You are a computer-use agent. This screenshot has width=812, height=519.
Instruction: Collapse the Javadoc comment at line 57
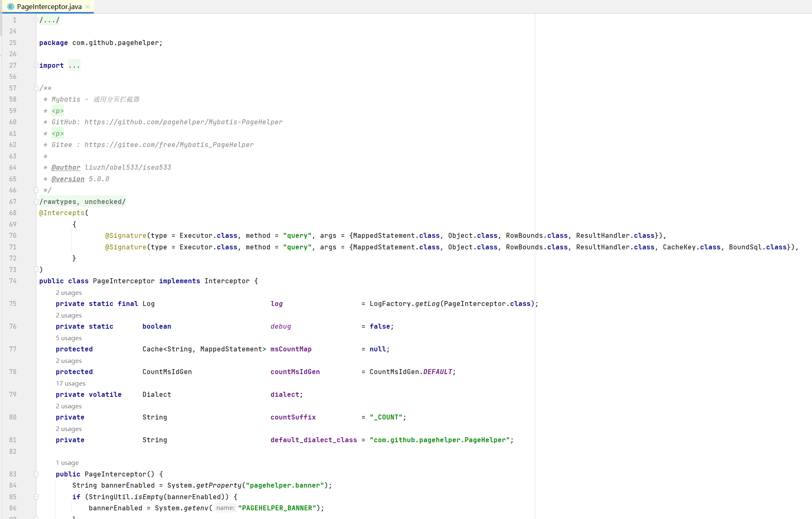click(x=36, y=88)
